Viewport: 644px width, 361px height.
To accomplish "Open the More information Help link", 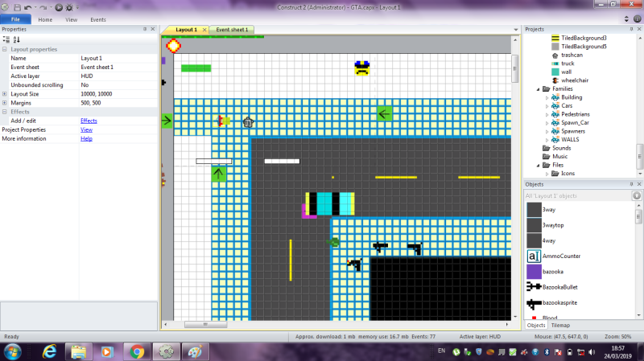I will [86, 138].
